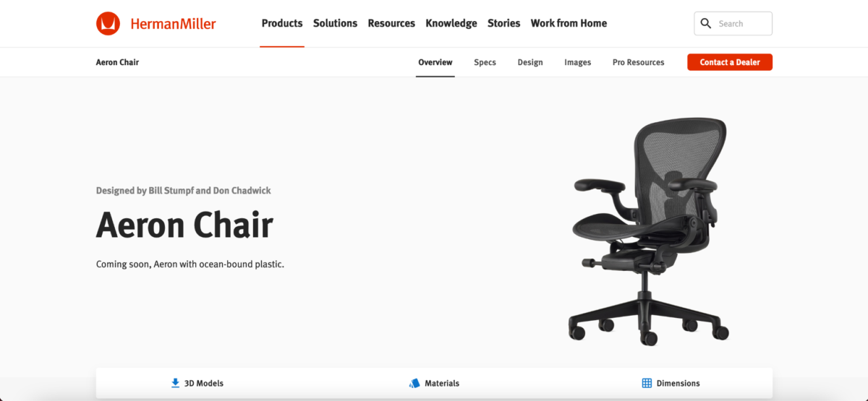Open the Knowledge menu
Image resolution: width=868 pixels, height=401 pixels.
[x=451, y=23]
